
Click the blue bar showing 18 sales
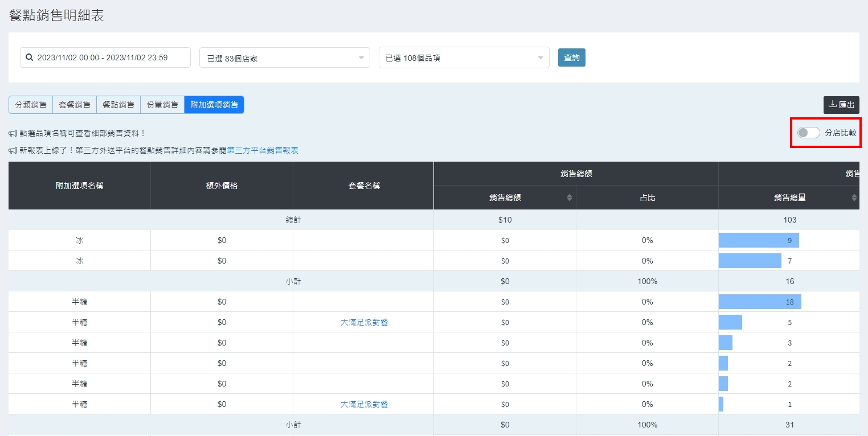[x=759, y=302]
